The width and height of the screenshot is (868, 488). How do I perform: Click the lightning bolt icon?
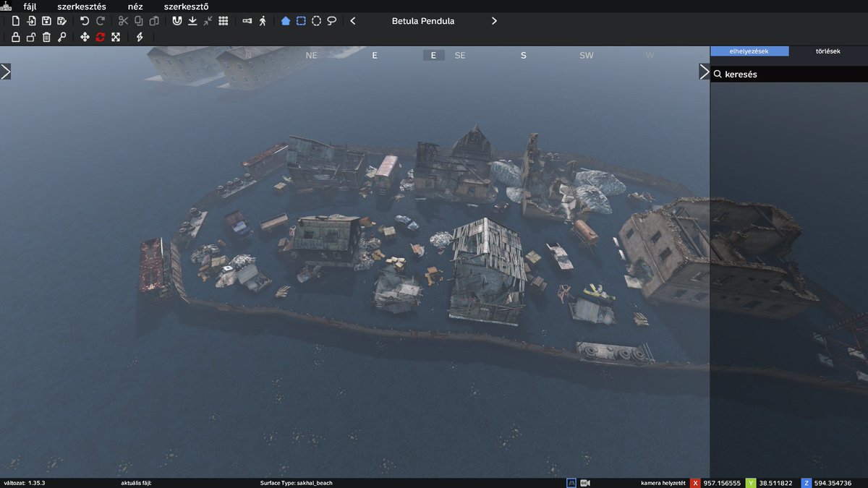140,37
